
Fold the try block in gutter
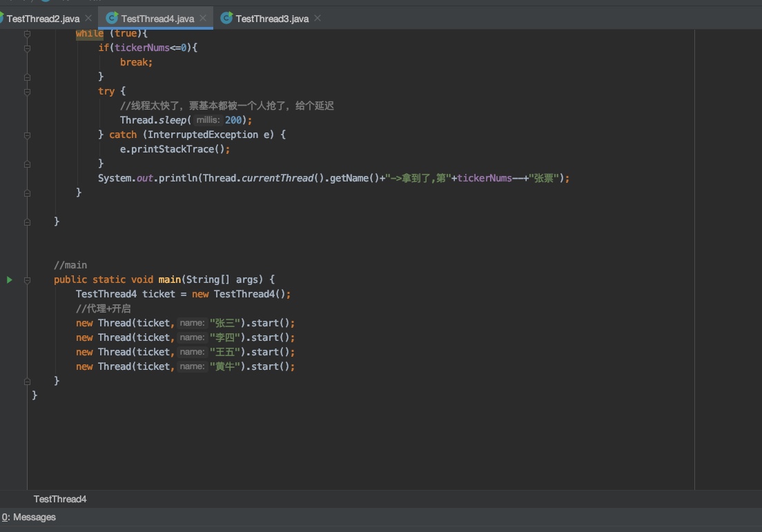pyautogui.click(x=27, y=91)
